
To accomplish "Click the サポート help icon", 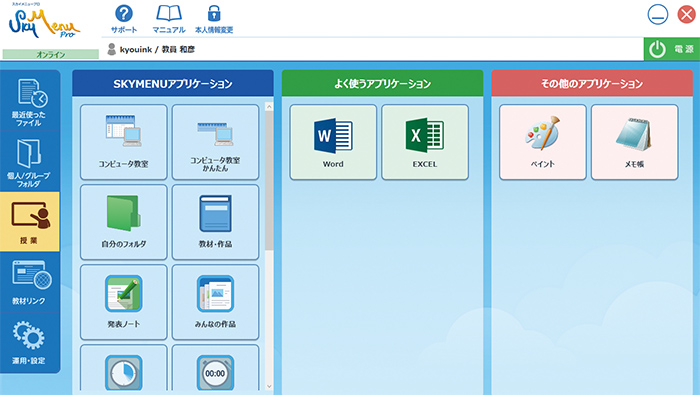I will (124, 19).
